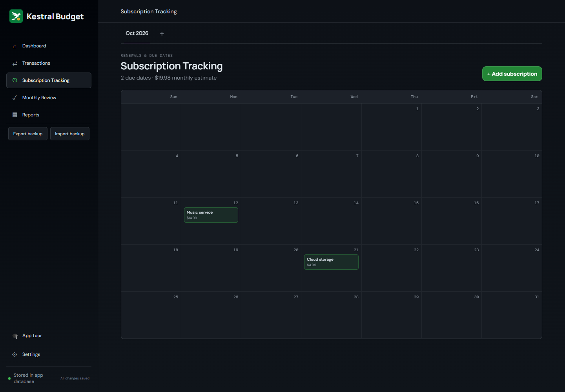This screenshot has width=565, height=392.
Task: Open the Cloud storage subscription entry
Action: coord(331,262)
